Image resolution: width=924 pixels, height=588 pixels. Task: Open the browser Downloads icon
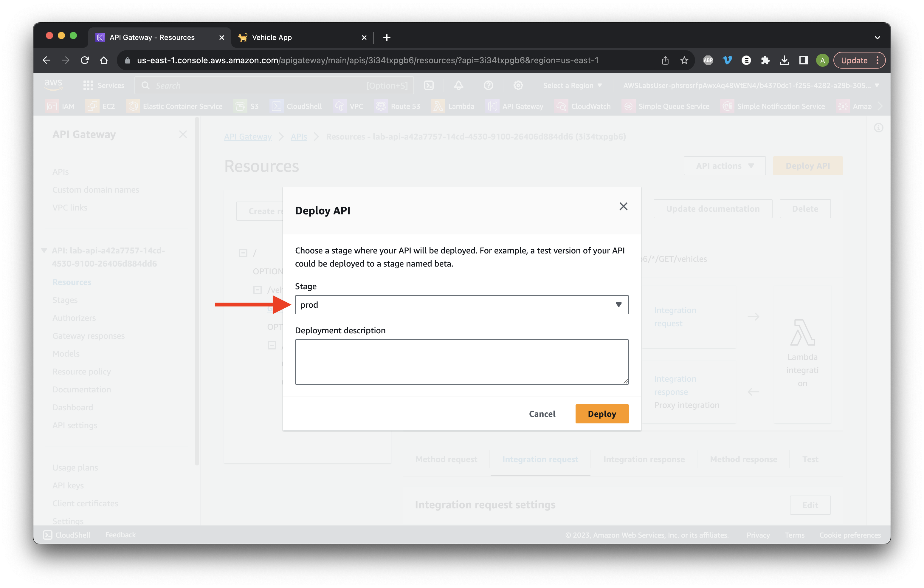[784, 60]
